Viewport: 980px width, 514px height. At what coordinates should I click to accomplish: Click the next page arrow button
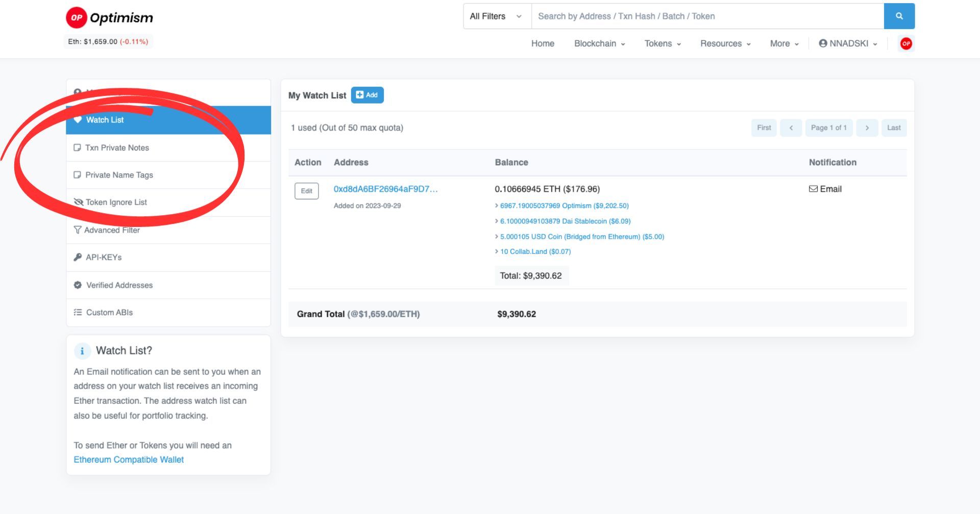867,128
